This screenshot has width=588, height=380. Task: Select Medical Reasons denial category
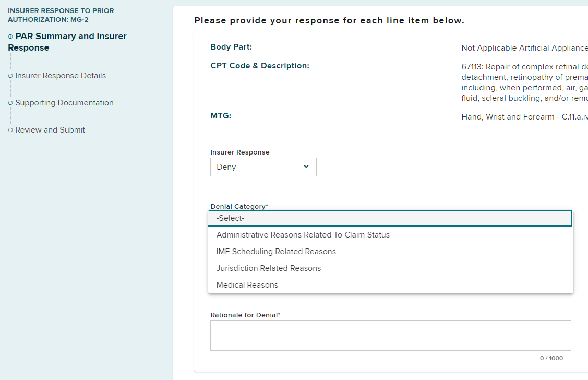click(x=247, y=285)
